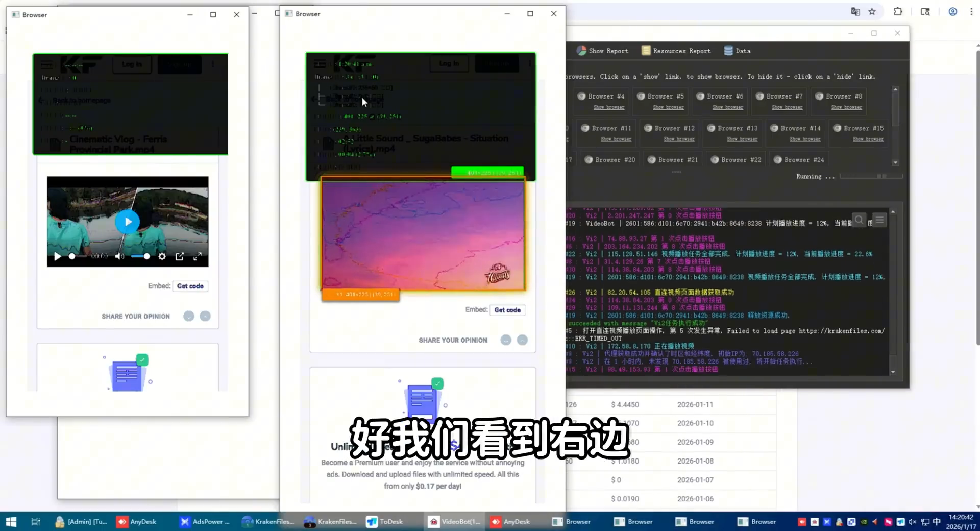
Task: Click Get code in middle Browser window
Action: pyautogui.click(x=507, y=310)
